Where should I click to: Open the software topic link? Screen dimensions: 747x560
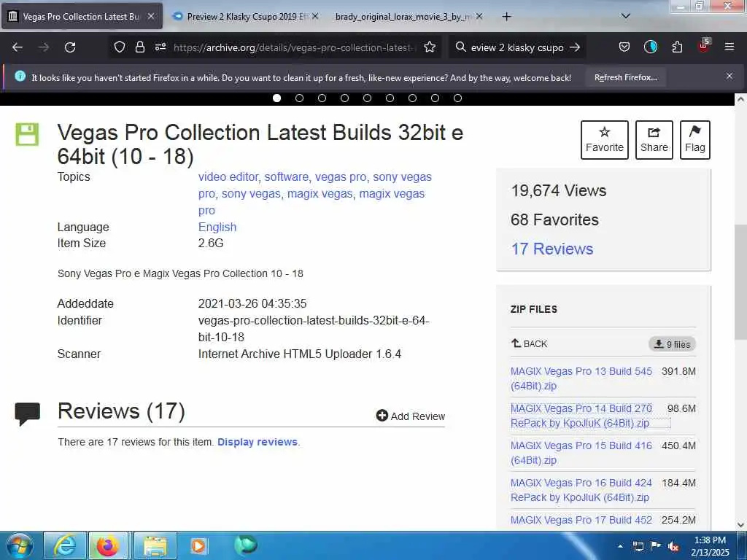pyautogui.click(x=287, y=176)
